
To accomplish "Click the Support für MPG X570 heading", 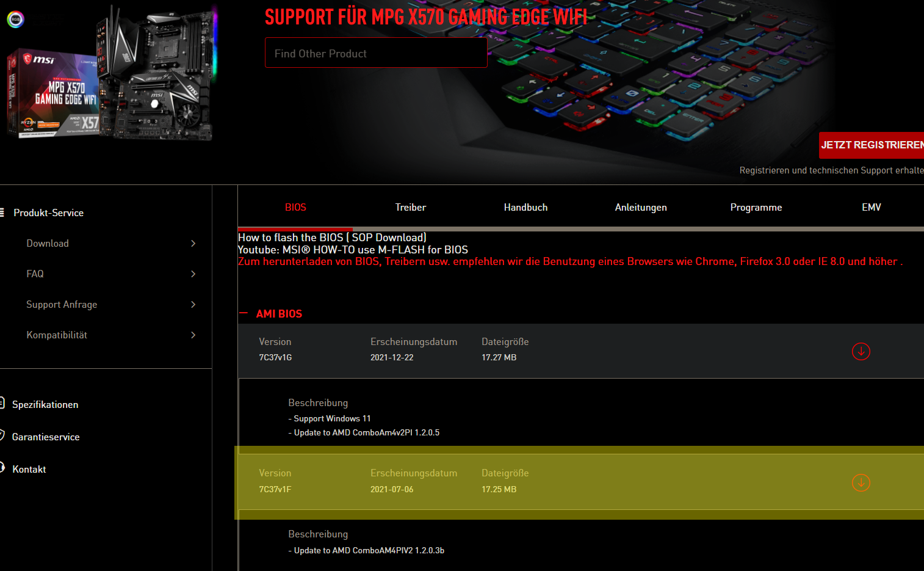I will click(426, 16).
